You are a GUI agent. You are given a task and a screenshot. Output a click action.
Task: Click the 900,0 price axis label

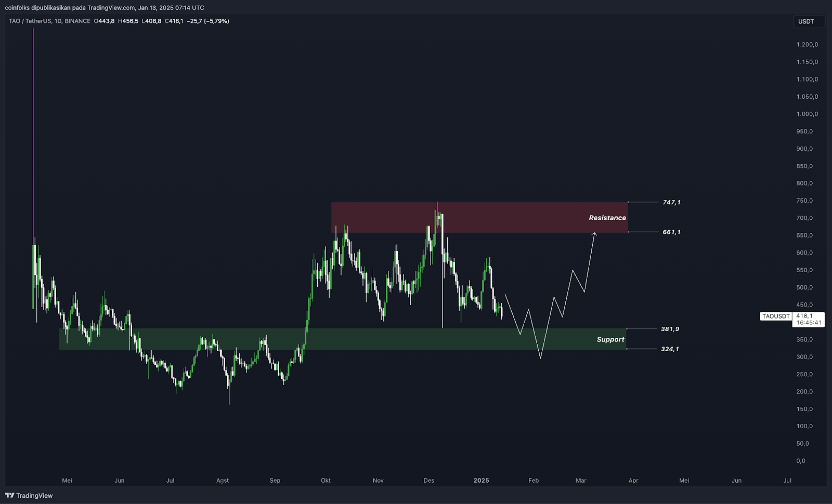coord(804,149)
